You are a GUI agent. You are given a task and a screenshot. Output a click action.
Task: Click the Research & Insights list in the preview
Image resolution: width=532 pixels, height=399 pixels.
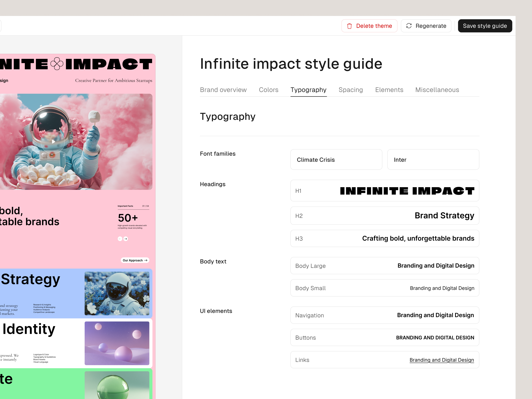pyautogui.click(x=44, y=308)
